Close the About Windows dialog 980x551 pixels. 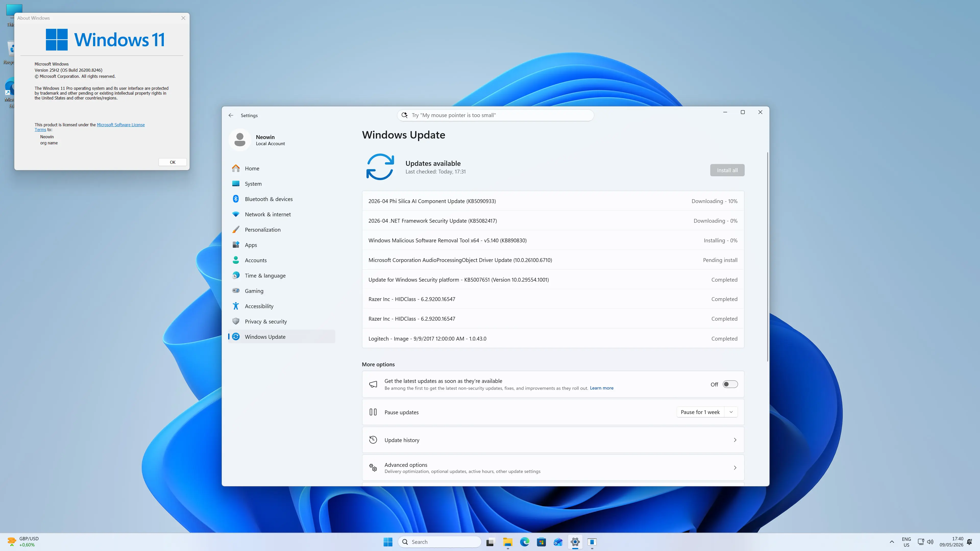coord(183,18)
